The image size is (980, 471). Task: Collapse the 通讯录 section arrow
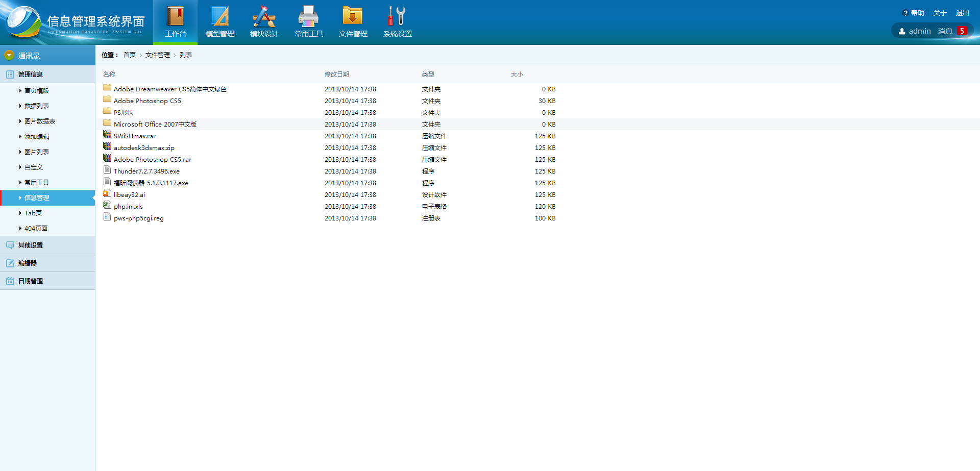9,55
